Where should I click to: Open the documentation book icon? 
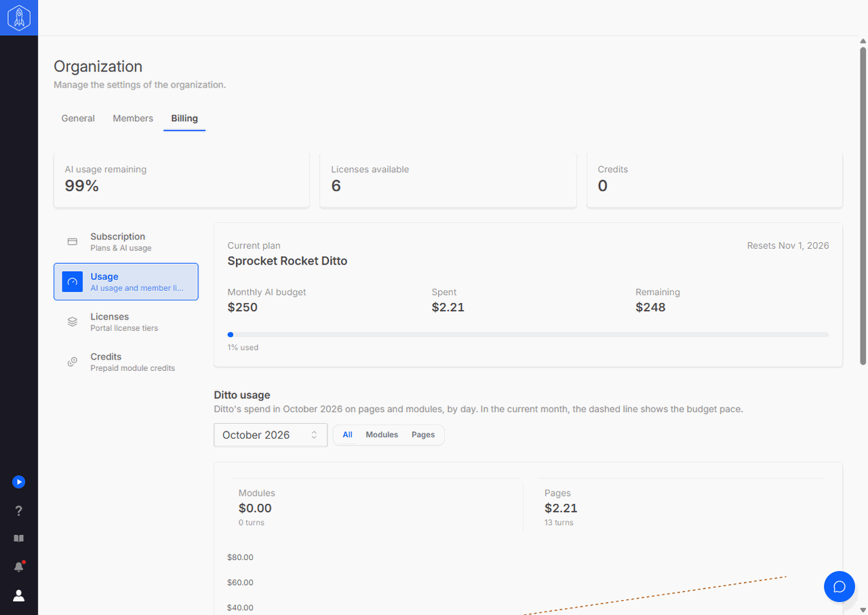coord(19,538)
